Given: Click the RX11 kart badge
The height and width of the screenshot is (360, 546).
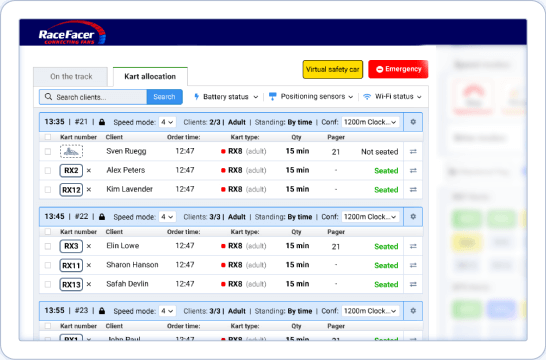Looking at the screenshot, I should 71,265.
